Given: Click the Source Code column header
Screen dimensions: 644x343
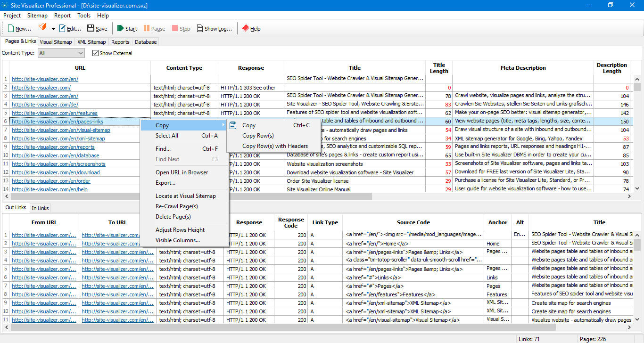Looking at the screenshot, I should pos(413,222).
